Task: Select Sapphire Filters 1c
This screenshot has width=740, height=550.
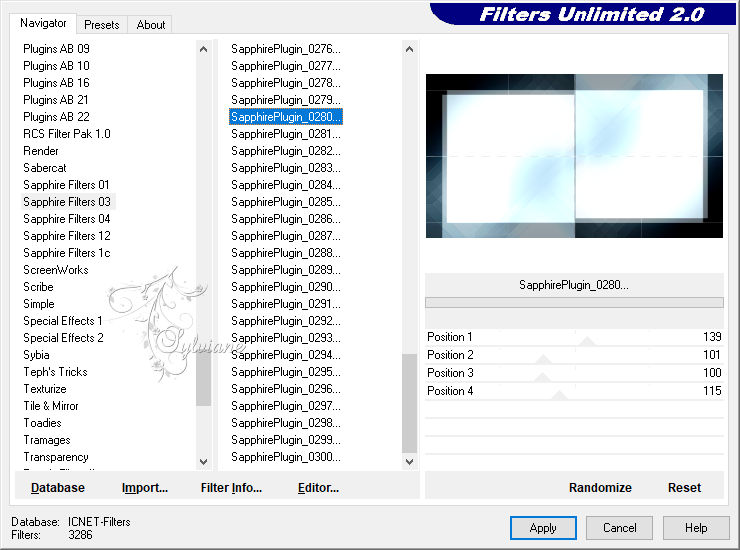Action: tap(67, 253)
